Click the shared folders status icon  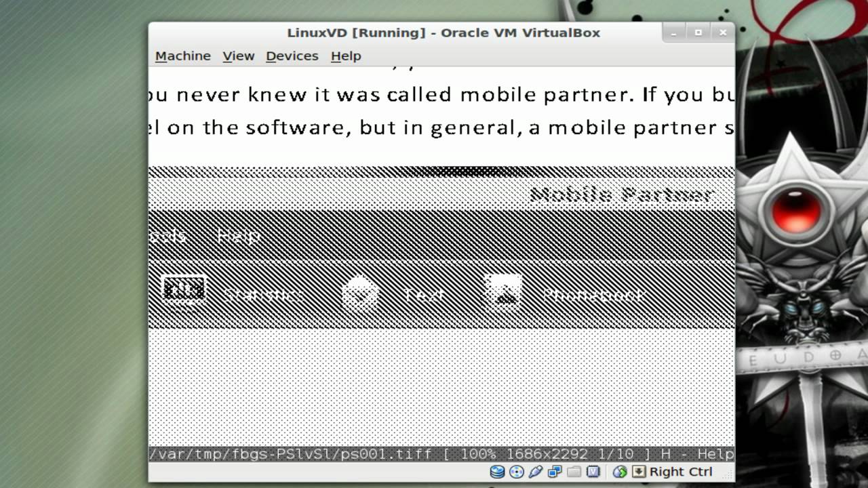click(574, 472)
